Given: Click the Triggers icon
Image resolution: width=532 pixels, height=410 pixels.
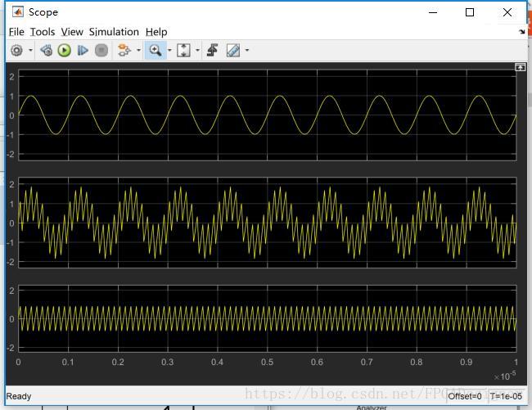Looking at the screenshot, I should [213, 50].
